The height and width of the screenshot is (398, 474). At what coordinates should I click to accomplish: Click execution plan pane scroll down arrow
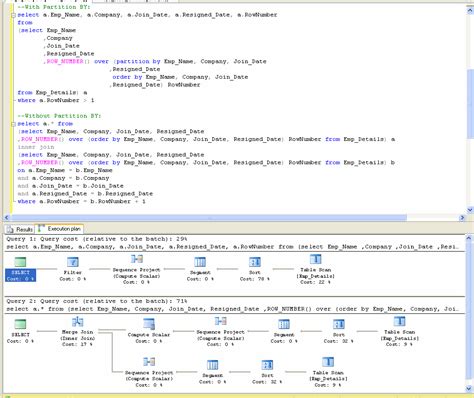(469, 389)
